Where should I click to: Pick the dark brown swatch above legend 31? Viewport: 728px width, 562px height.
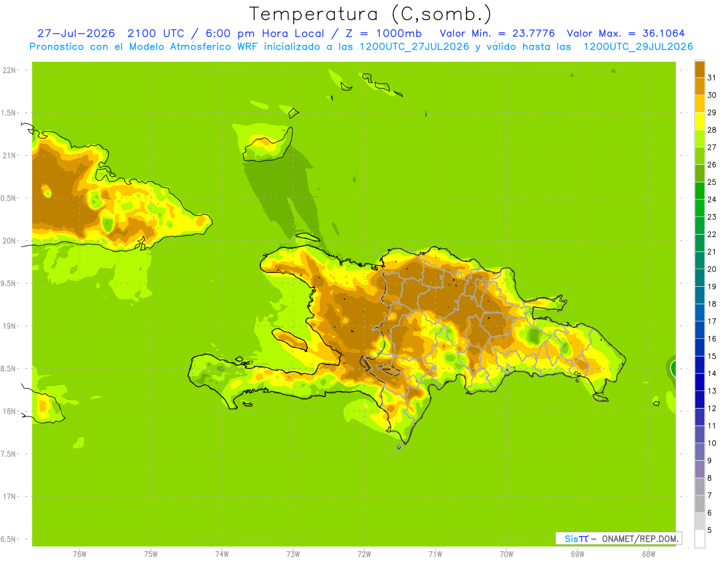pyautogui.click(x=699, y=69)
